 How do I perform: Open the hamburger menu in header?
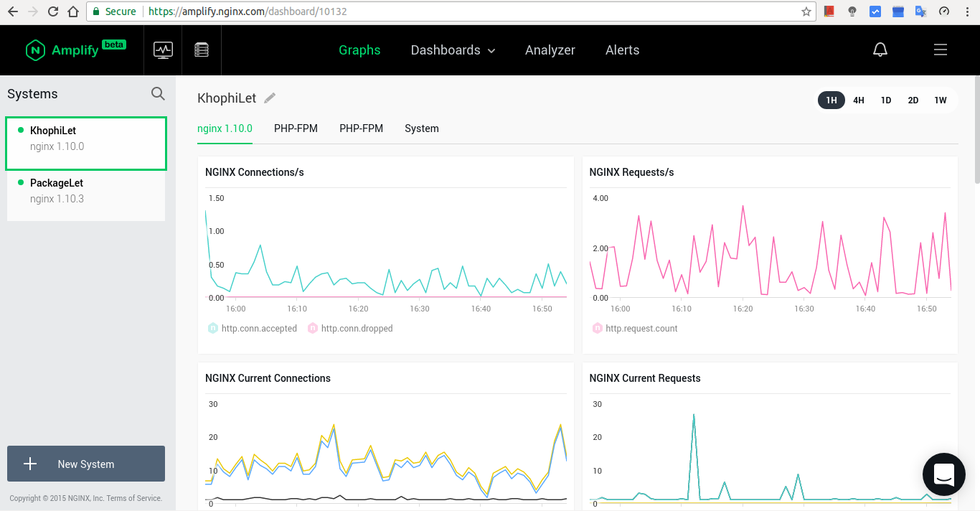940,50
